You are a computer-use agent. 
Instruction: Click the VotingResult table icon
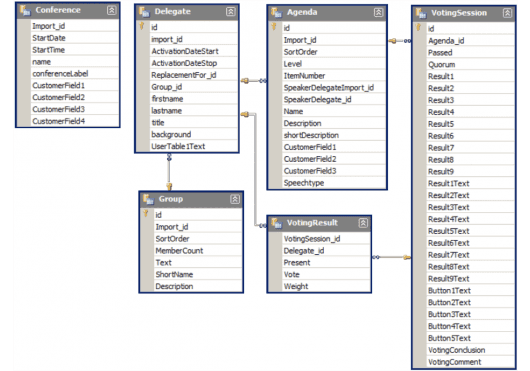tap(276, 223)
